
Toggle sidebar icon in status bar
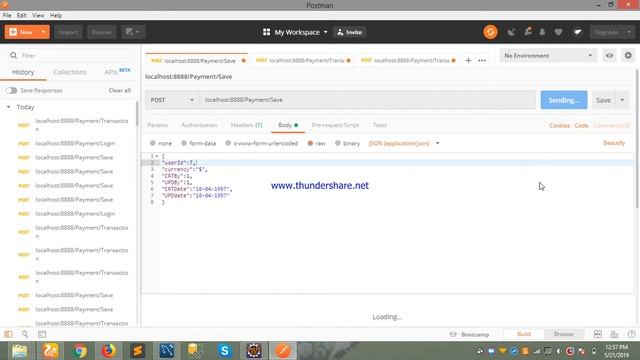(x=8, y=334)
